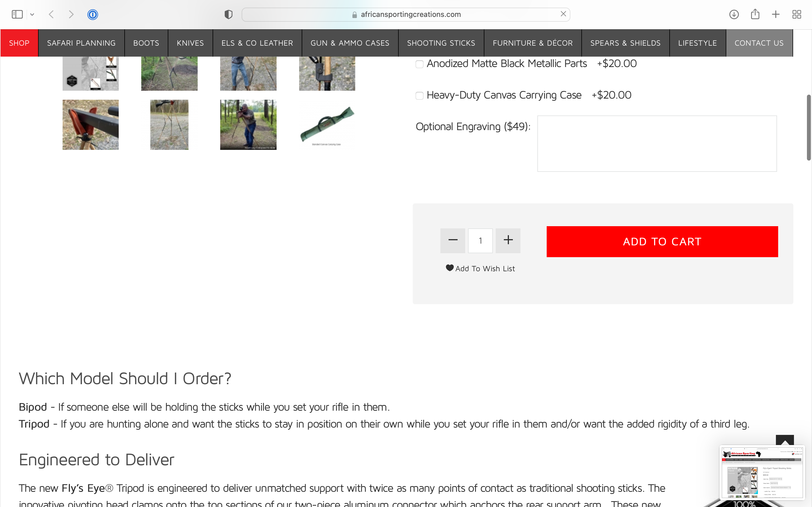The height and width of the screenshot is (507, 812).
Task: Open the Share sheet icon
Action: click(755, 14)
